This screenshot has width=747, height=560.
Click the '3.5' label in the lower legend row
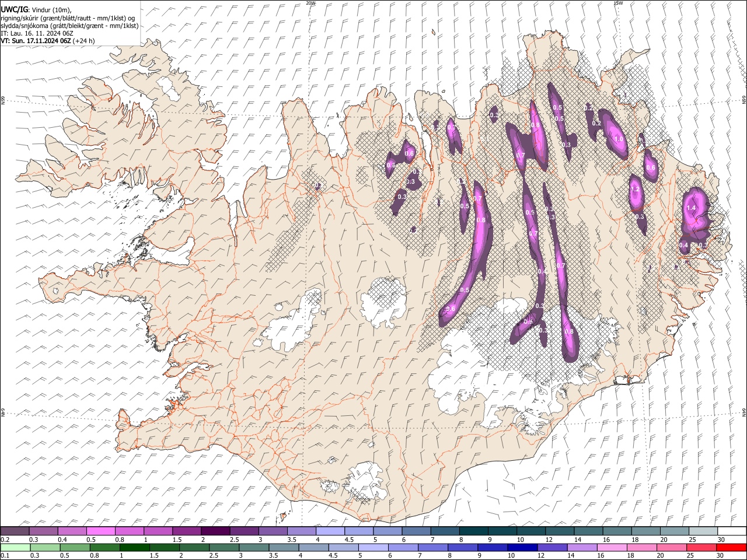click(x=273, y=556)
